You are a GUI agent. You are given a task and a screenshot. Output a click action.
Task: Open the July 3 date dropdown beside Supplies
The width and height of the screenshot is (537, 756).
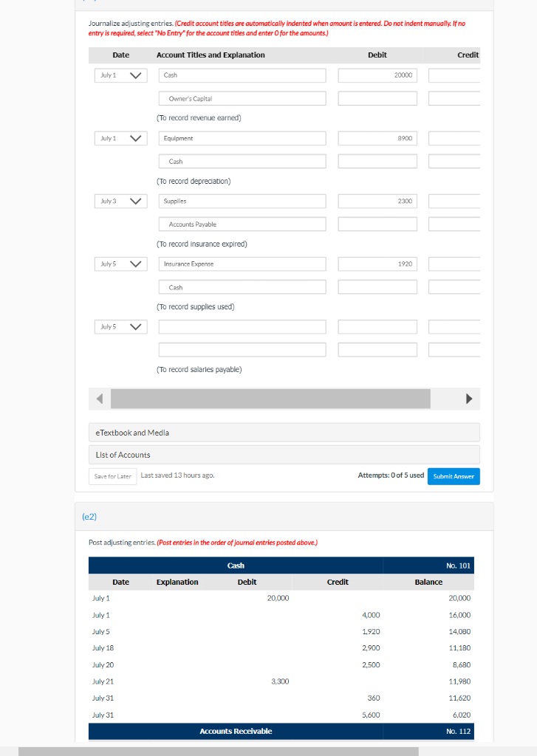120,201
